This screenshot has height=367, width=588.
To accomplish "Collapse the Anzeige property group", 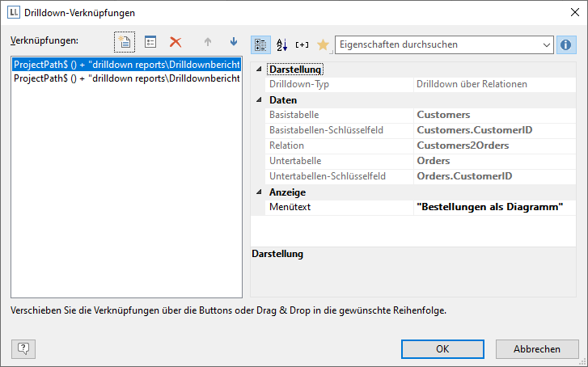I will click(259, 192).
